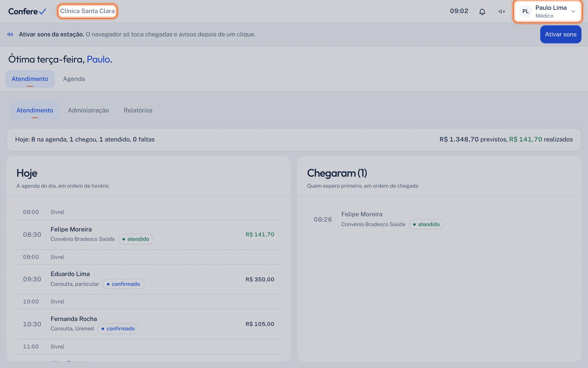Click atendido badge in the Hoje list
Screen dimensions: 588x368
[x=136, y=239]
